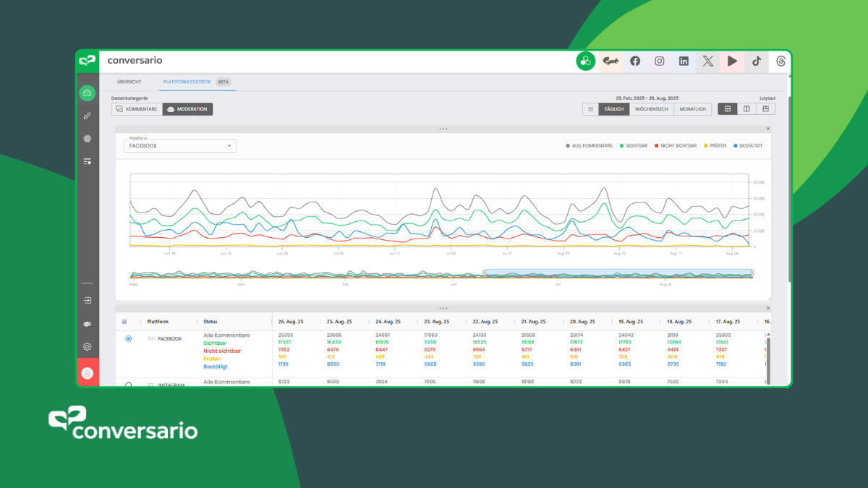
Task: Click the FACEBOOK row drag handle dots
Action: pyautogui.click(x=150, y=338)
